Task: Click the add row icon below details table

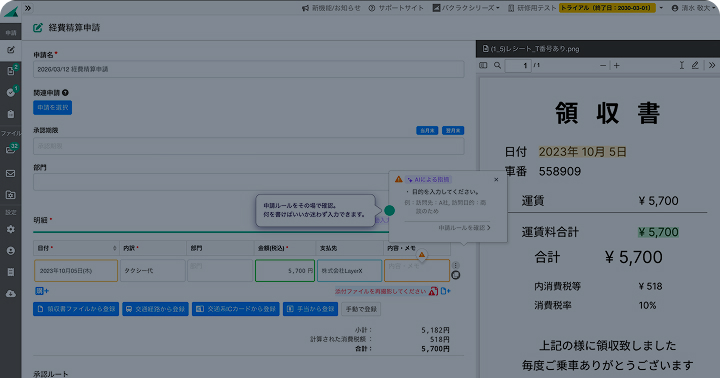Action: pyautogui.click(x=42, y=291)
